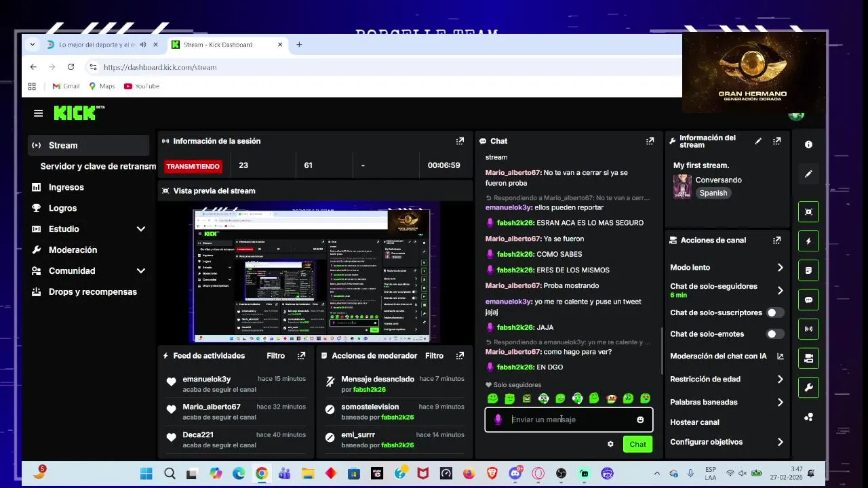The width and height of the screenshot is (868, 488).
Task: Insert the first green smiley emote
Action: (x=493, y=399)
